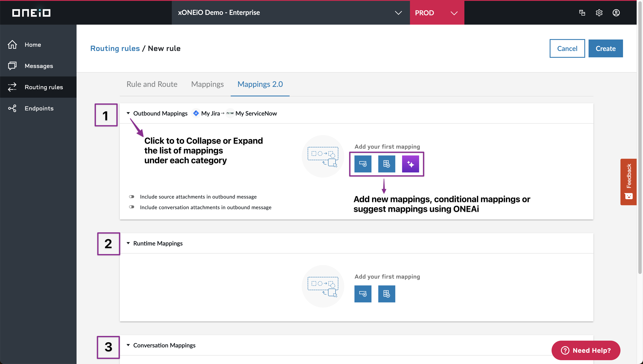Click the translation/language icon in the header
This screenshot has height=364, width=643.
point(582,13)
